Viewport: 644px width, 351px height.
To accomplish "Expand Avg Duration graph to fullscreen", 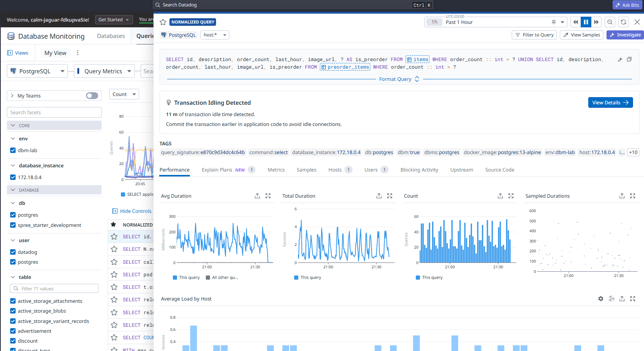I will (x=268, y=196).
